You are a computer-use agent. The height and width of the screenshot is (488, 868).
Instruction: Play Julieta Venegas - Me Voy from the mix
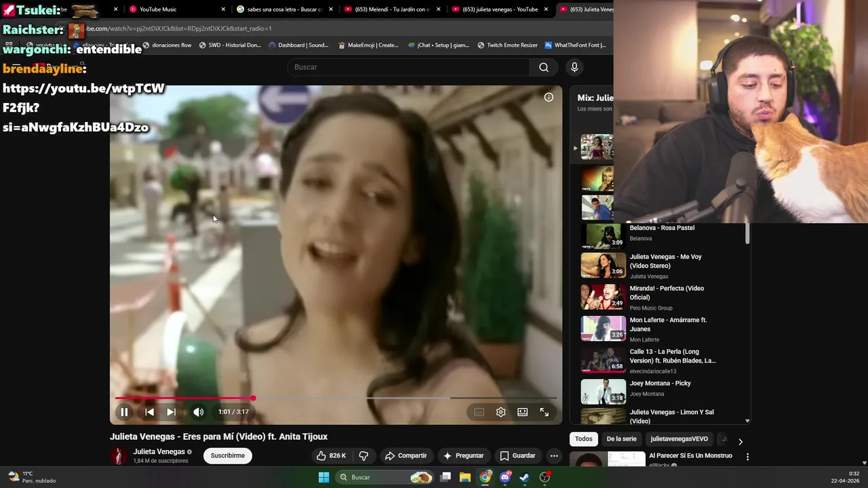pyautogui.click(x=665, y=261)
